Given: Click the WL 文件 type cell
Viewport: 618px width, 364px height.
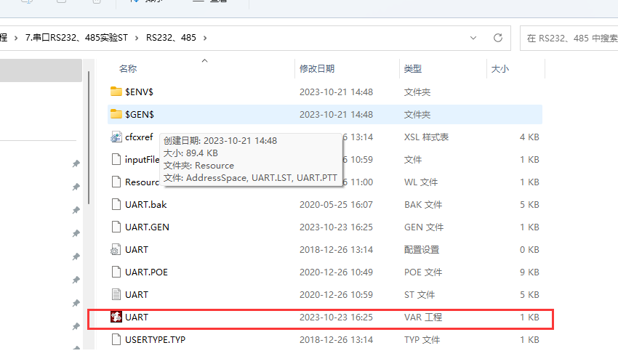Looking at the screenshot, I should [421, 182].
